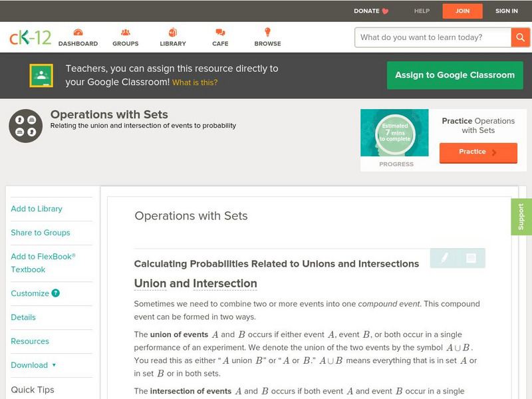Screen dimensions: 532x399
Task: Open the 'What is this?' link
Action: pos(195,83)
